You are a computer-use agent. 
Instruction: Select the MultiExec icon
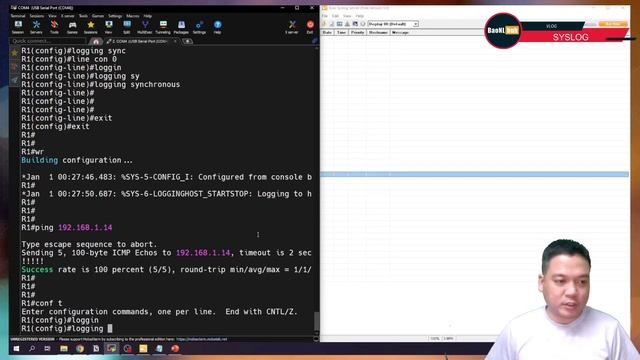pyautogui.click(x=144, y=27)
